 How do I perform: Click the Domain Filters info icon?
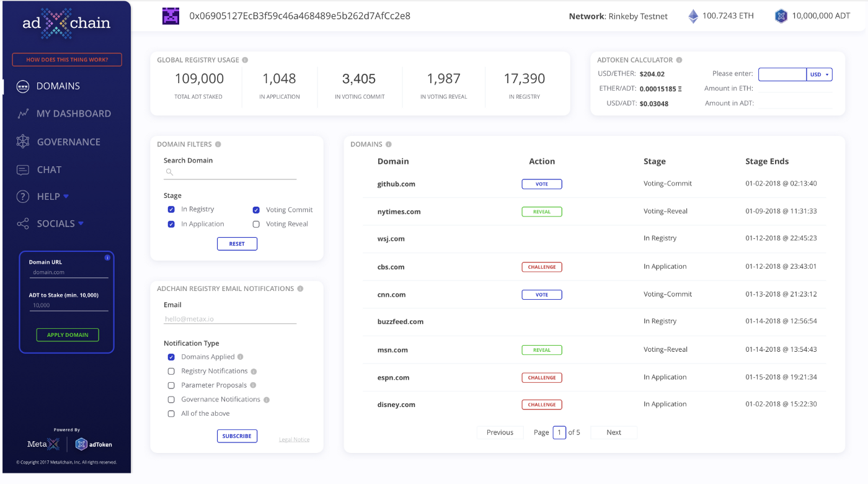coord(218,145)
